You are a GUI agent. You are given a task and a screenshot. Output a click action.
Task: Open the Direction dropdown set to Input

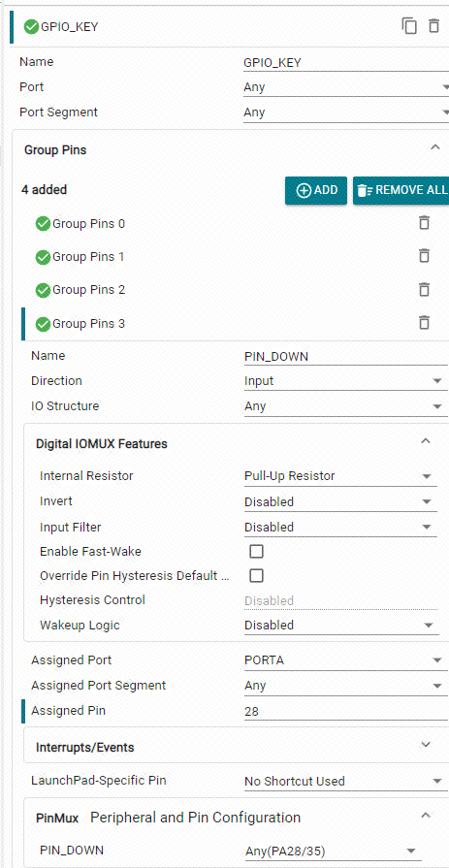tap(345, 381)
